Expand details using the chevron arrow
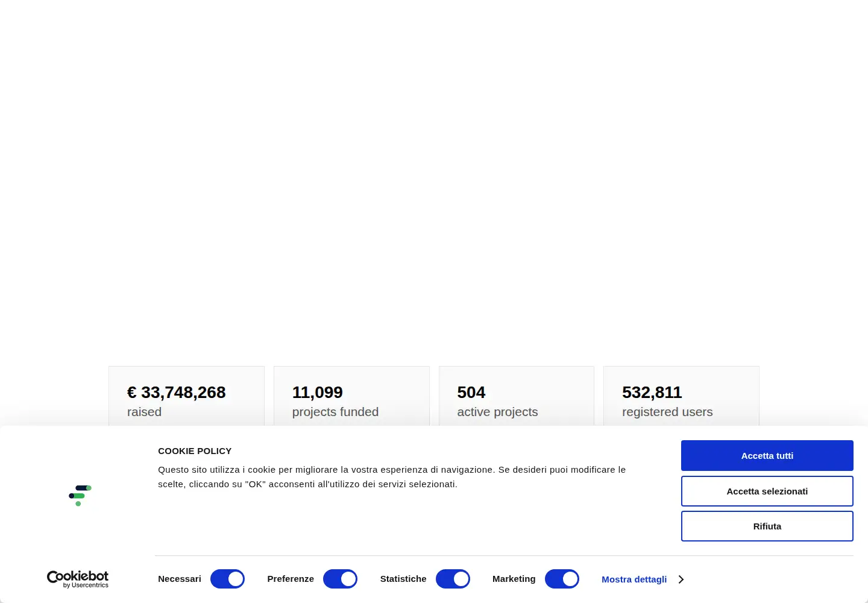 coord(681,579)
